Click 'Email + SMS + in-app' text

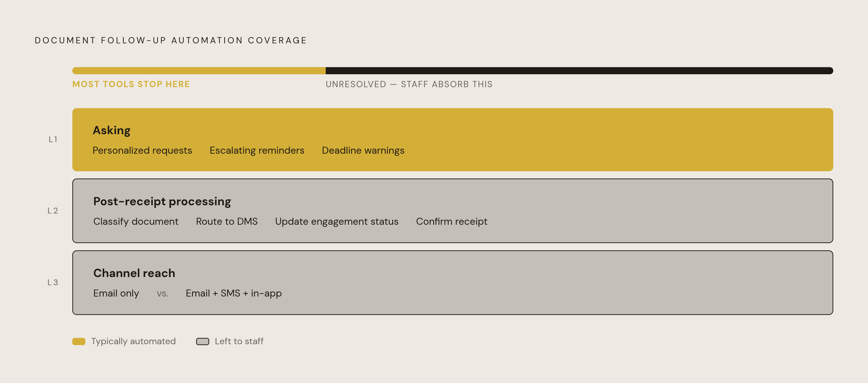click(233, 293)
